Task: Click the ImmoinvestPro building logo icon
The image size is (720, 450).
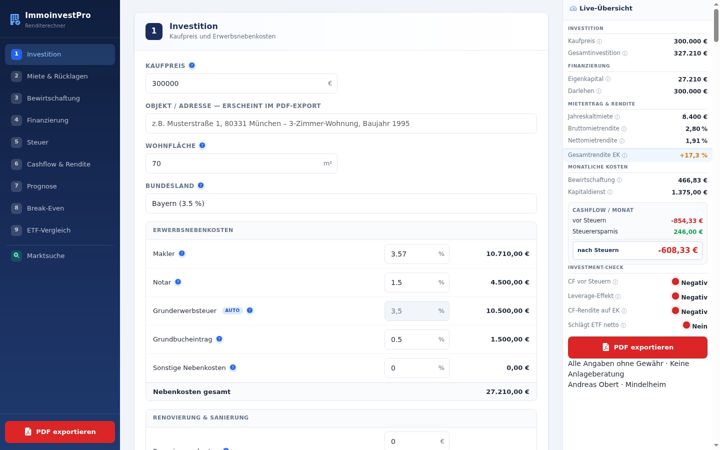Action: pos(15,19)
